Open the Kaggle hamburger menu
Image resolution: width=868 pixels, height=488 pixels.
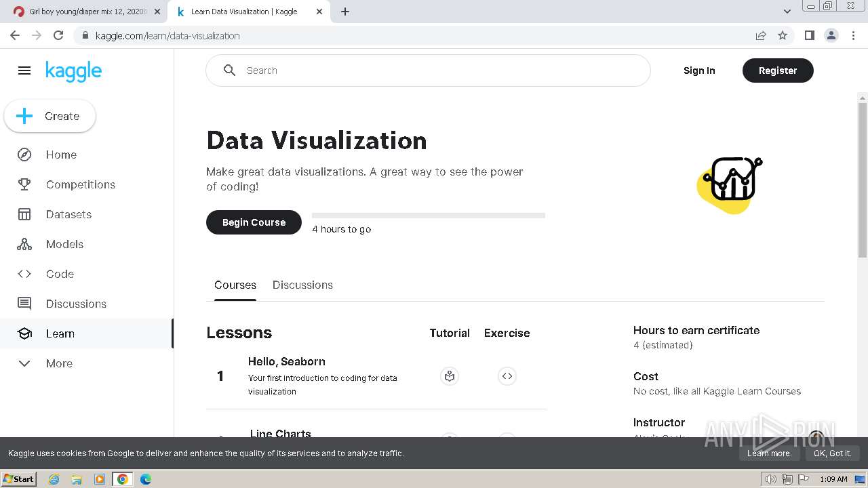24,70
